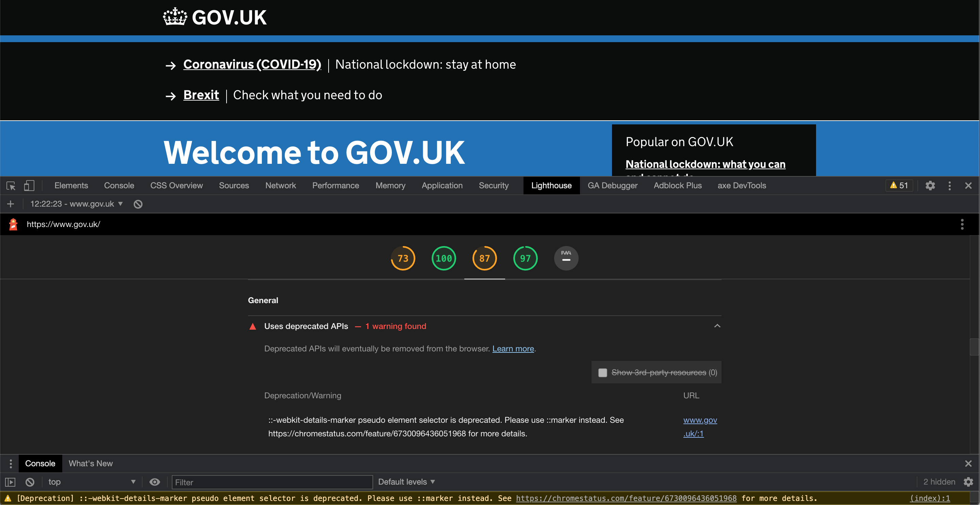Clear all Lighthouse reports icon
Screen dimensions: 980x505
(x=138, y=204)
